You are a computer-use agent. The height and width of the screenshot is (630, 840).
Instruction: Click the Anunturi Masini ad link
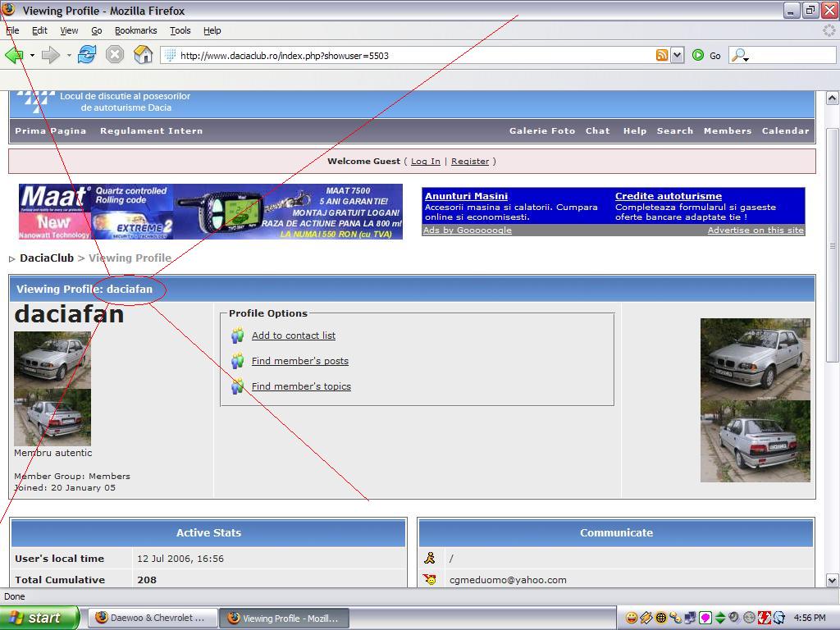[x=466, y=196]
